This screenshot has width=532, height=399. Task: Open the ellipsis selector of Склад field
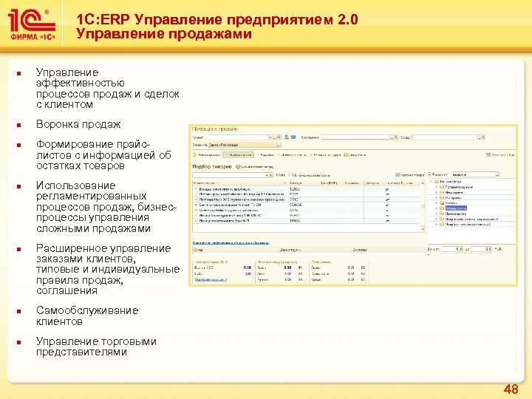point(479,137)
